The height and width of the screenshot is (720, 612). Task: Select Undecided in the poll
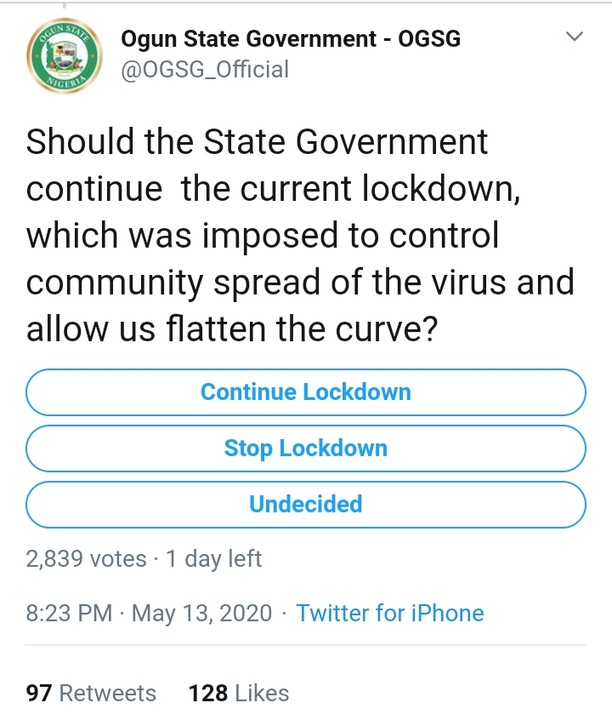305,504
